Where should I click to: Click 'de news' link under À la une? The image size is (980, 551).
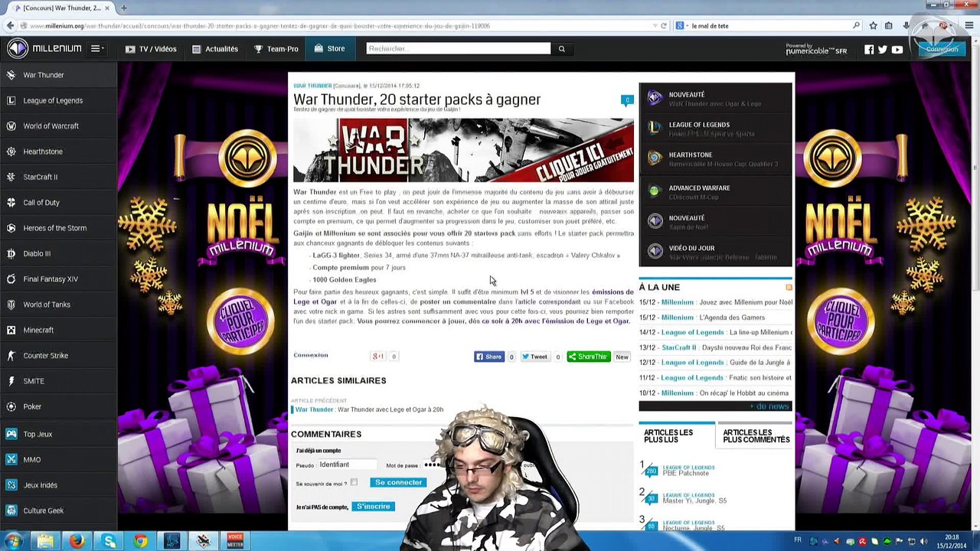[x=770, y=406]
